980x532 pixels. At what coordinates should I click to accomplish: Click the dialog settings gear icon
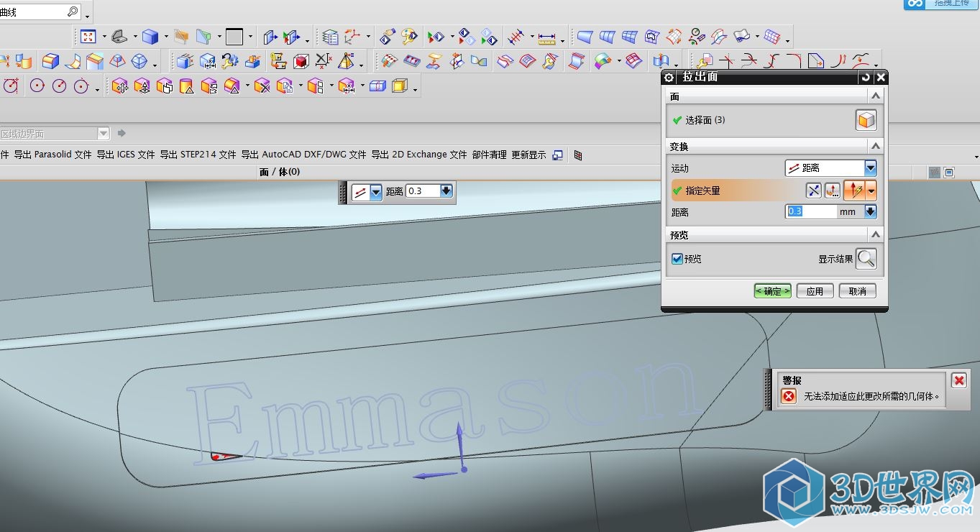[669, 77]
